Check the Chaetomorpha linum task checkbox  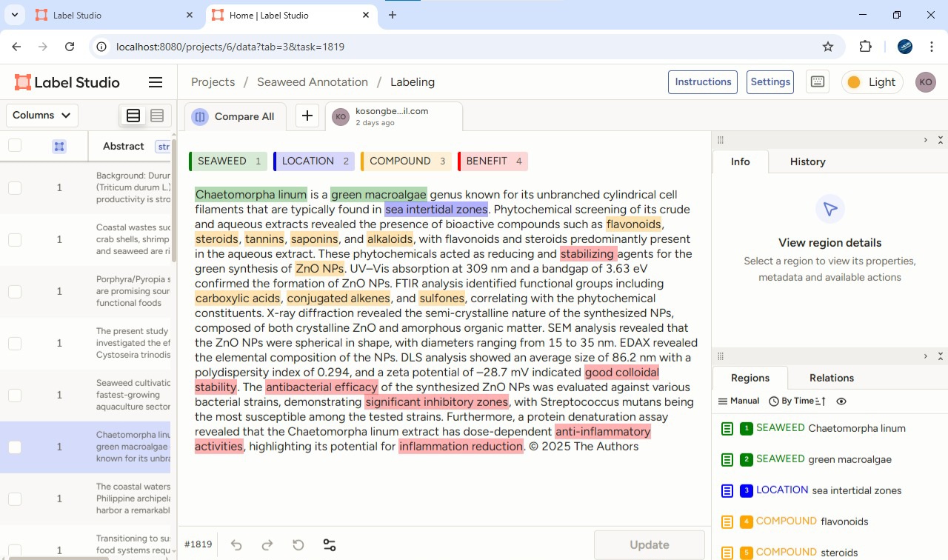[x=15, y=447]
